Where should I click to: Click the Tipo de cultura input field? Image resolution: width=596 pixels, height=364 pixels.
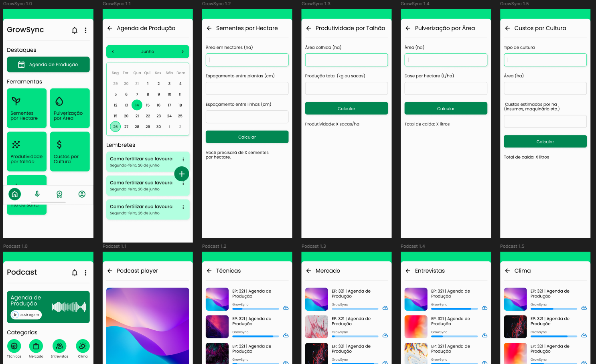[x=545, y=60]
